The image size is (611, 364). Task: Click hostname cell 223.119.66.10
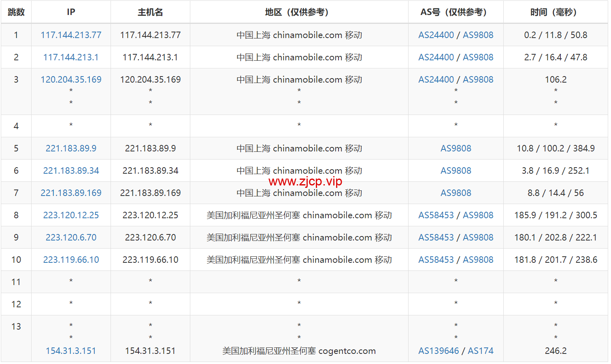click(150, 260)
